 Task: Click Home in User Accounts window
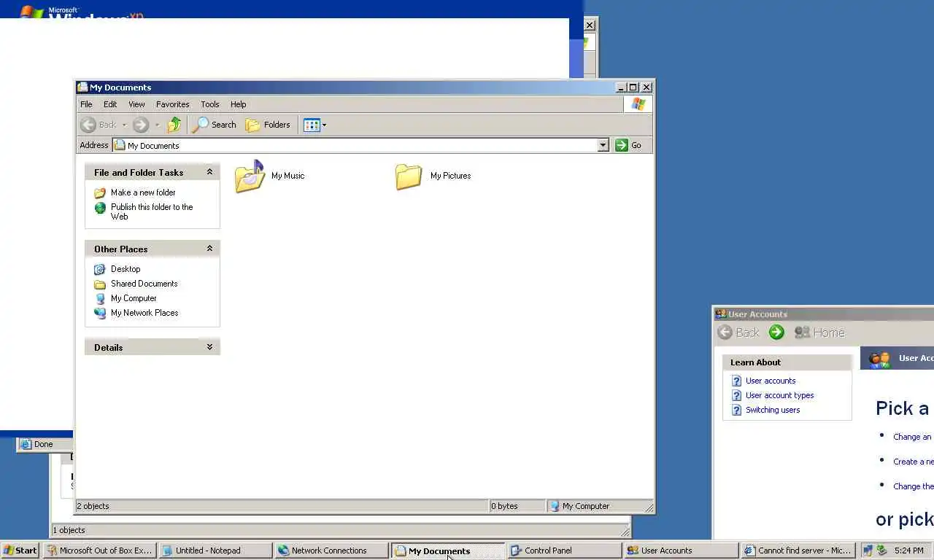[x=819, y=332]
